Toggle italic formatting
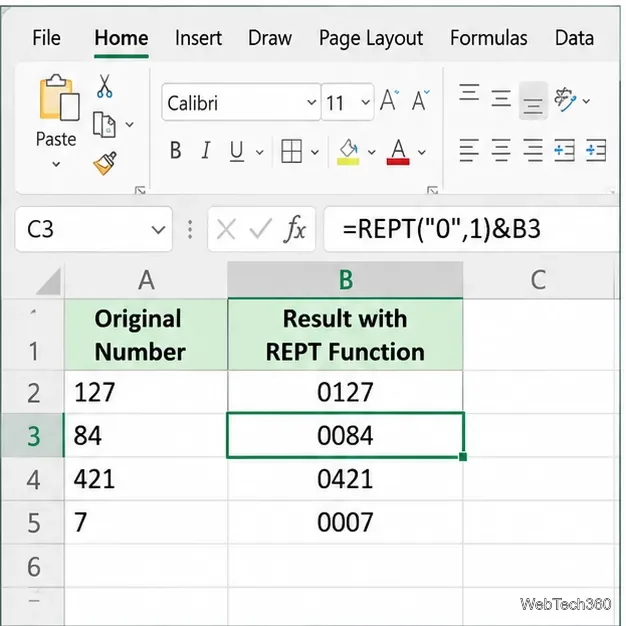The image size is (626, 626). click(206, 151)
